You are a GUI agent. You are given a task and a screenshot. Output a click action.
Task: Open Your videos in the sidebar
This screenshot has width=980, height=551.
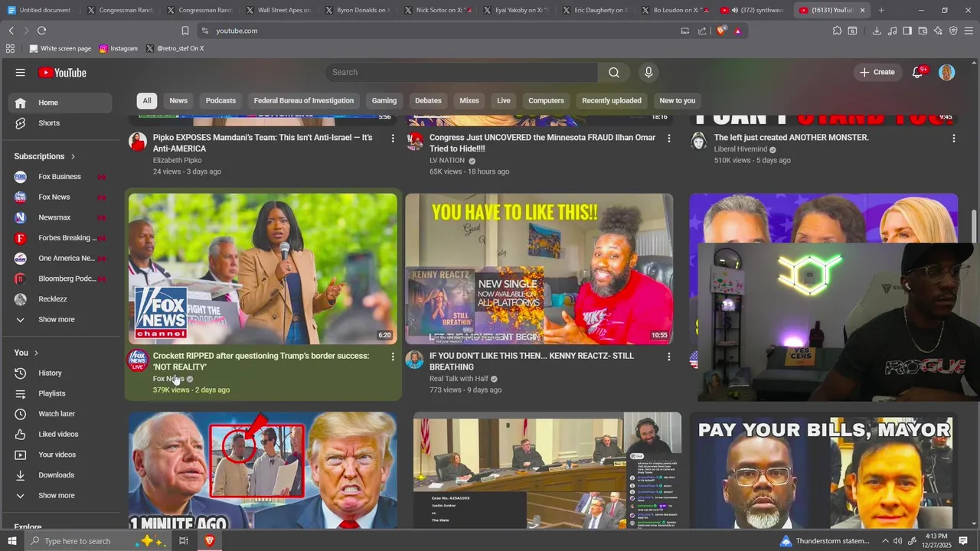(60, 455)
